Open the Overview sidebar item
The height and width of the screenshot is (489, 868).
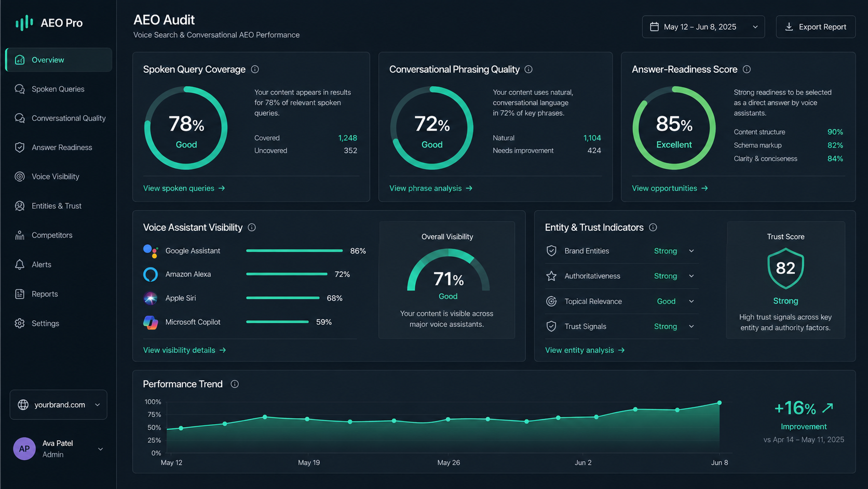(x=59, y=60)
